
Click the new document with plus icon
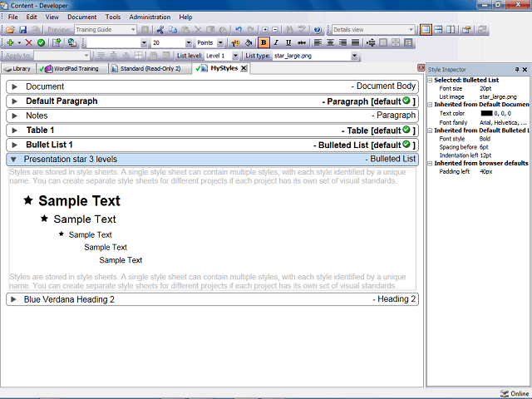(57, 42)
